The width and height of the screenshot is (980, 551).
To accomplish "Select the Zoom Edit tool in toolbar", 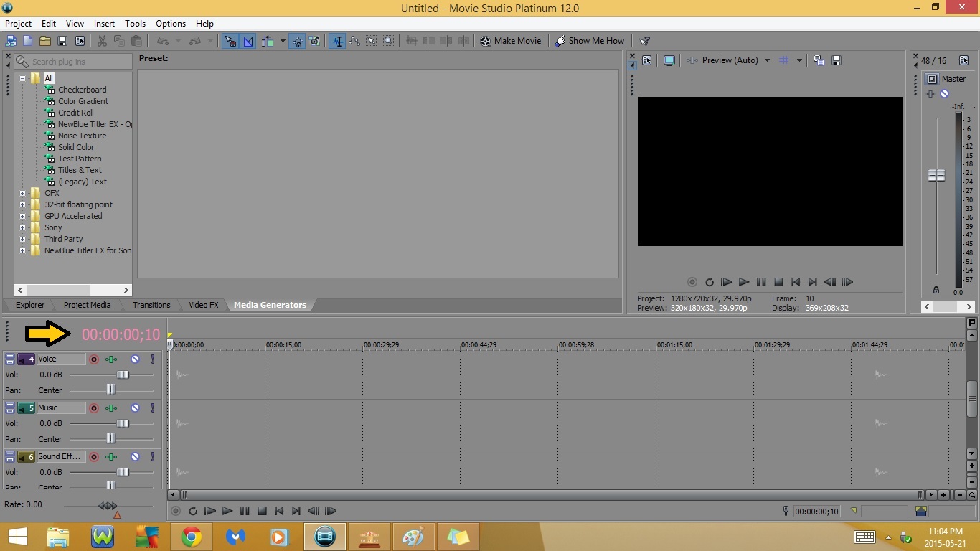I will click(x=388, y=41).
